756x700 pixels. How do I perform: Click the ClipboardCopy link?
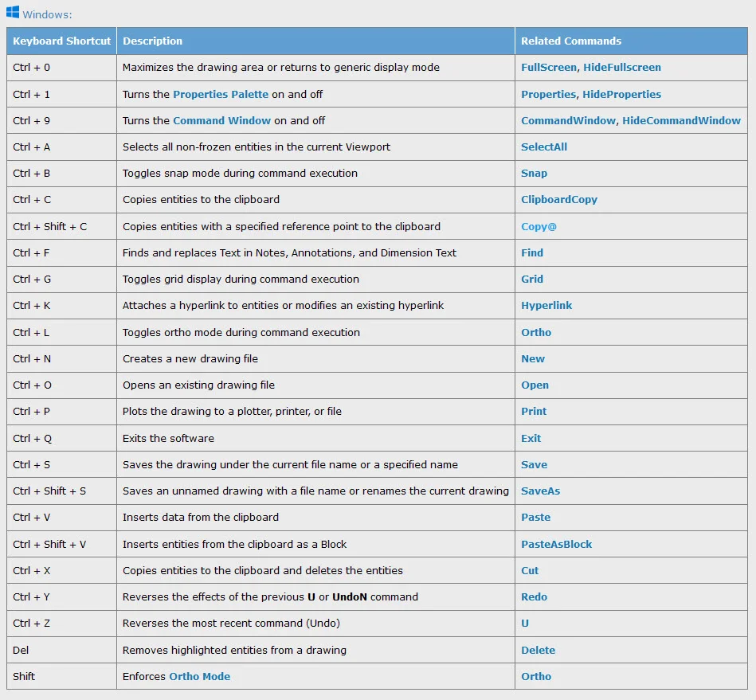pos(558,199)
